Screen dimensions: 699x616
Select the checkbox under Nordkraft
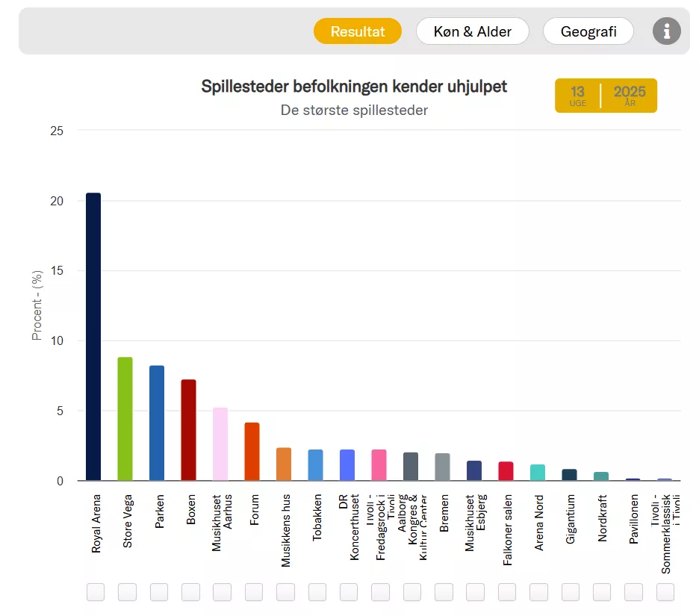click(x=602, y=591)
